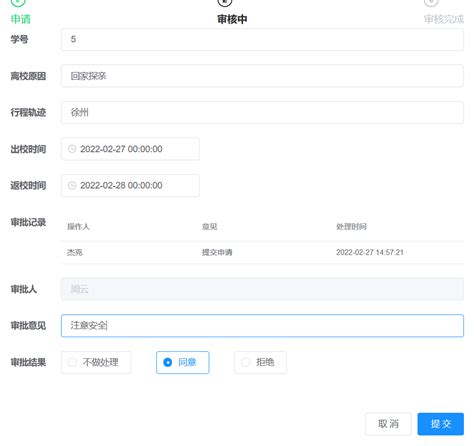Click the 学号 input field
Viewport: 474px width, 446px height.
[262, 39]
